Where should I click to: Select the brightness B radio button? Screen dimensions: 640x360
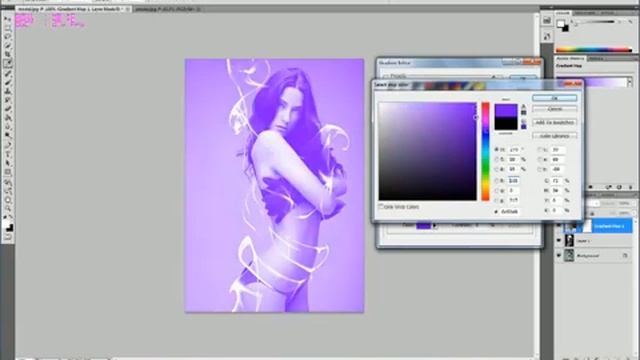496,169
